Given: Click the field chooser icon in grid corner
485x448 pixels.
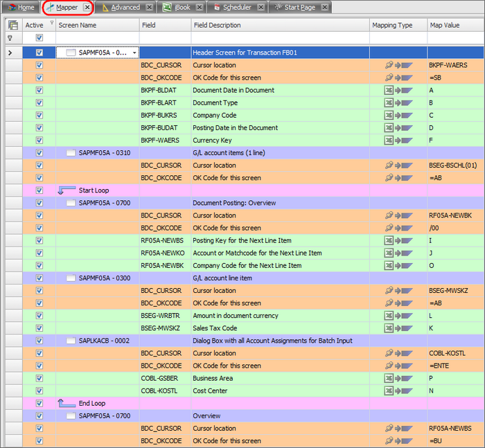Looking at the screenshot, I should click(x=12, y=26).
